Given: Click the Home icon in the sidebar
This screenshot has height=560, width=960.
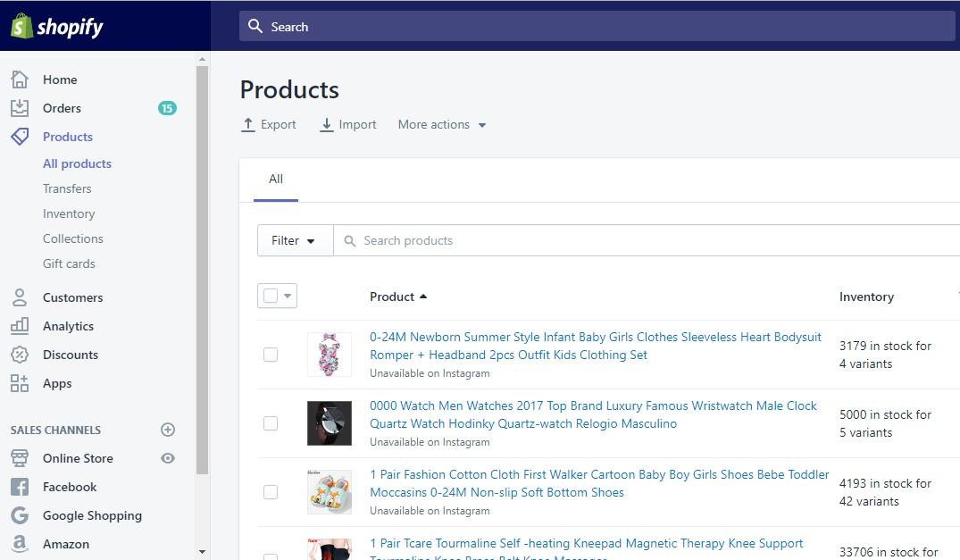Looking at the screenshot, I should (21, 79).
